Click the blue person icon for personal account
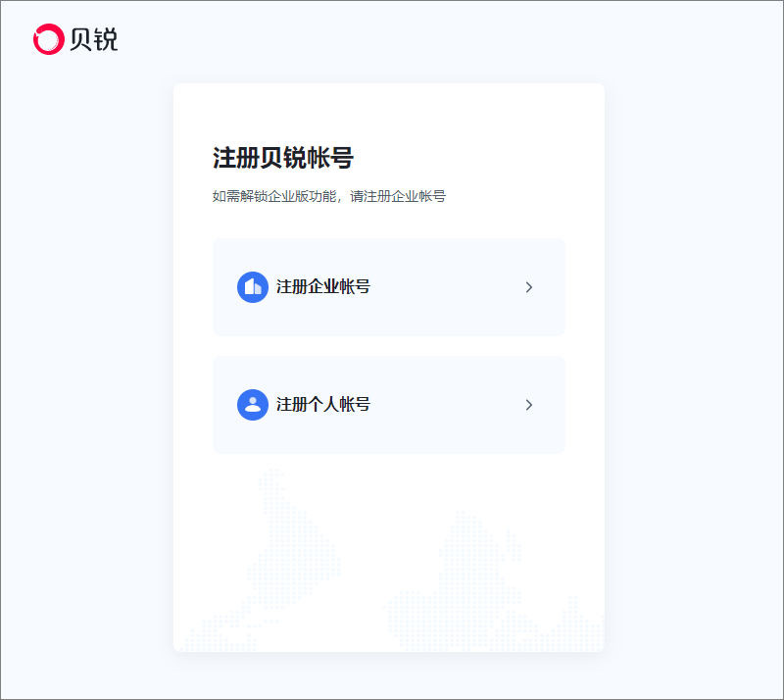784x700 pixels. [x=253, y=405]
